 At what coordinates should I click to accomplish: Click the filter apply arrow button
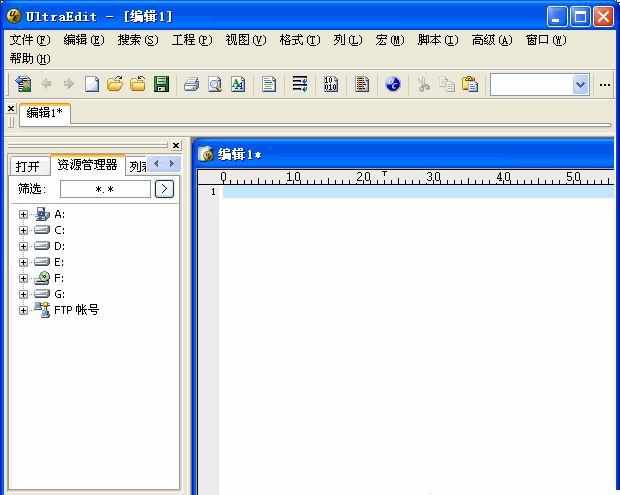click(164, 188)
